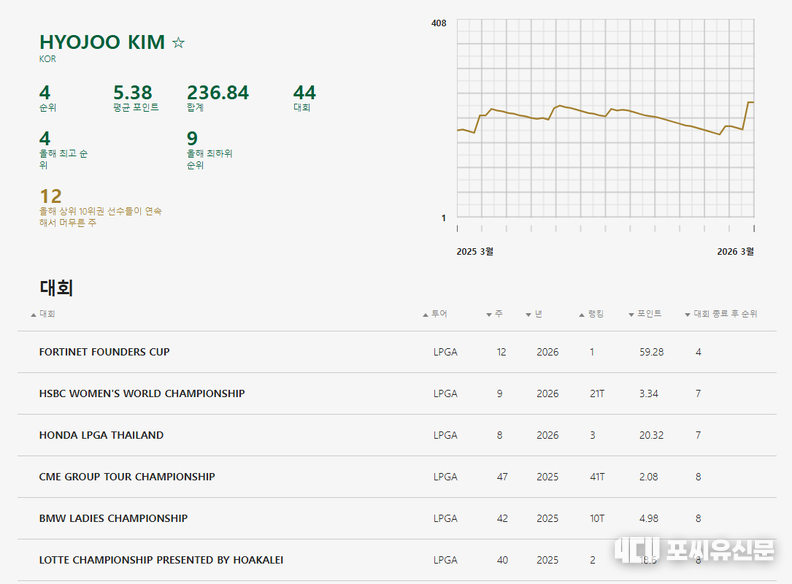This screenshot has width=792, height=584.
Task: Click the 2026 3월 chart axis label
Action: [735, 252]
